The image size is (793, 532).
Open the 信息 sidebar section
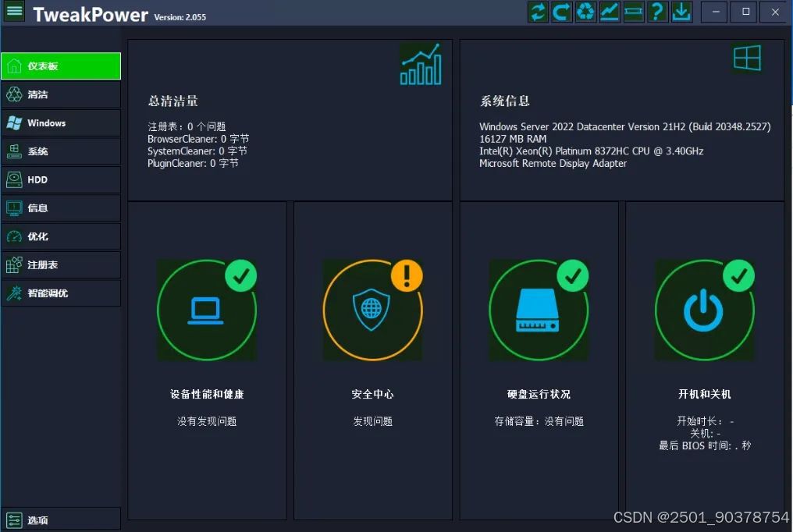(61, 207)
